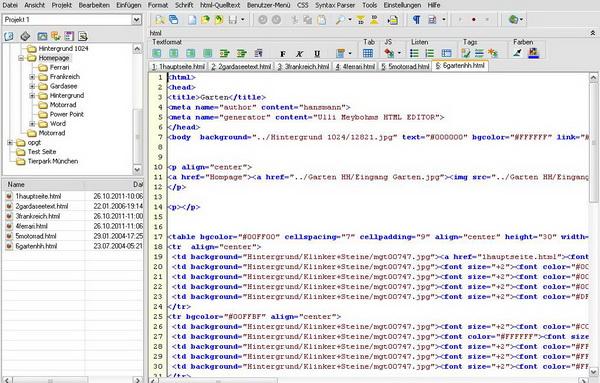The height and width of the screenshot is (383, 600).
Task: Select the Tierpark München folder
Action: [53, 161]
